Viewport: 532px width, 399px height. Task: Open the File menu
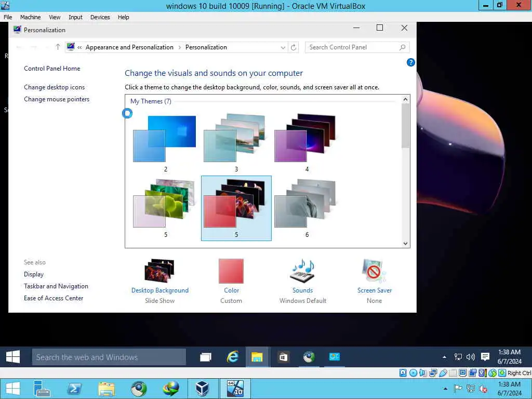pos(8,17)
